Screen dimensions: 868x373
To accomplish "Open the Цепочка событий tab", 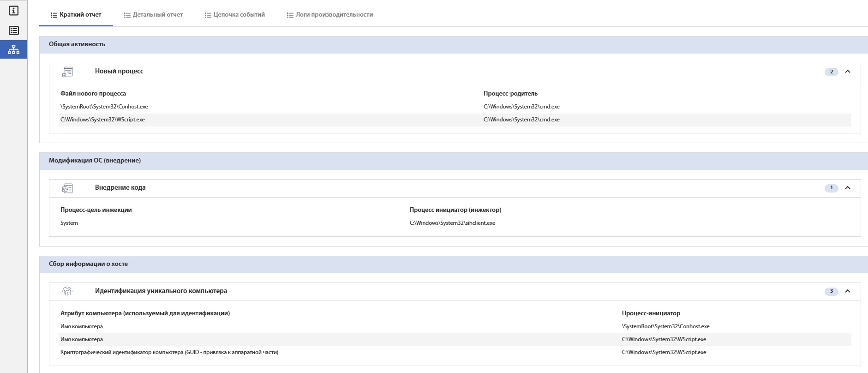I will pos(234,15).
